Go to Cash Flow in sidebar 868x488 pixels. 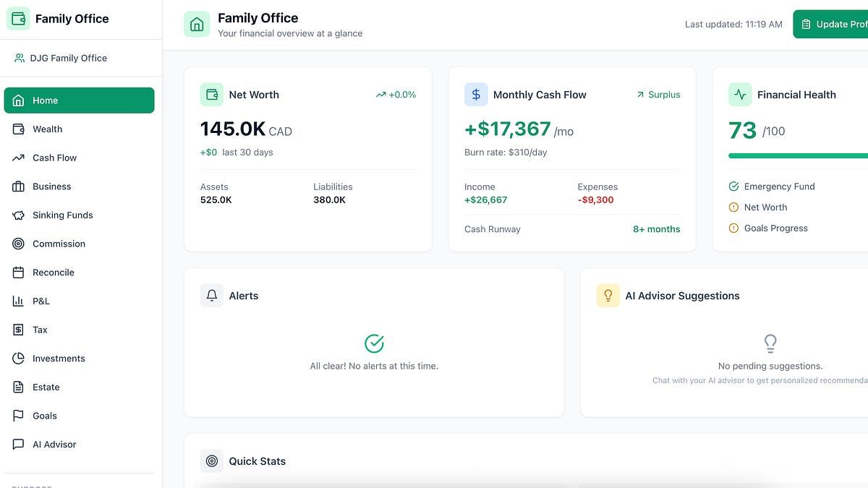click(x=54, y=158)
